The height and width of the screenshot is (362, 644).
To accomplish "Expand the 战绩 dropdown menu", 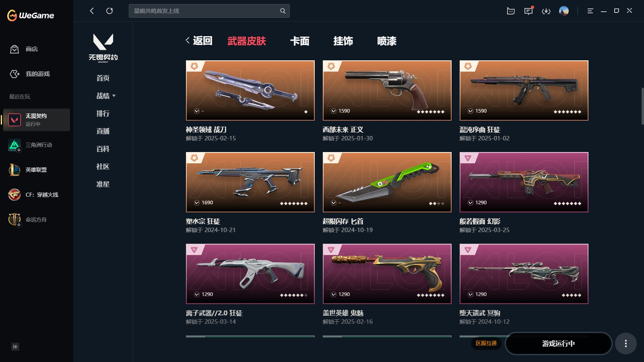I will pos(106,96).
